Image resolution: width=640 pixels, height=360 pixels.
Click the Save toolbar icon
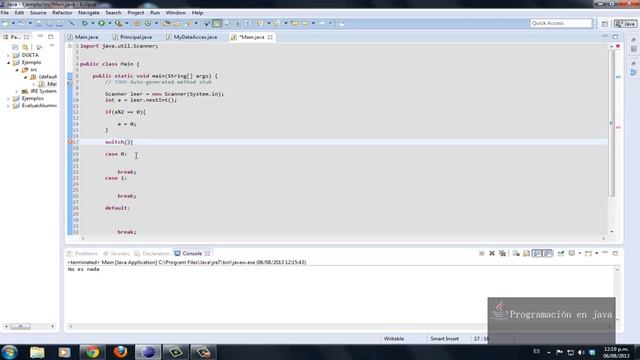click(x=39, y=24)
